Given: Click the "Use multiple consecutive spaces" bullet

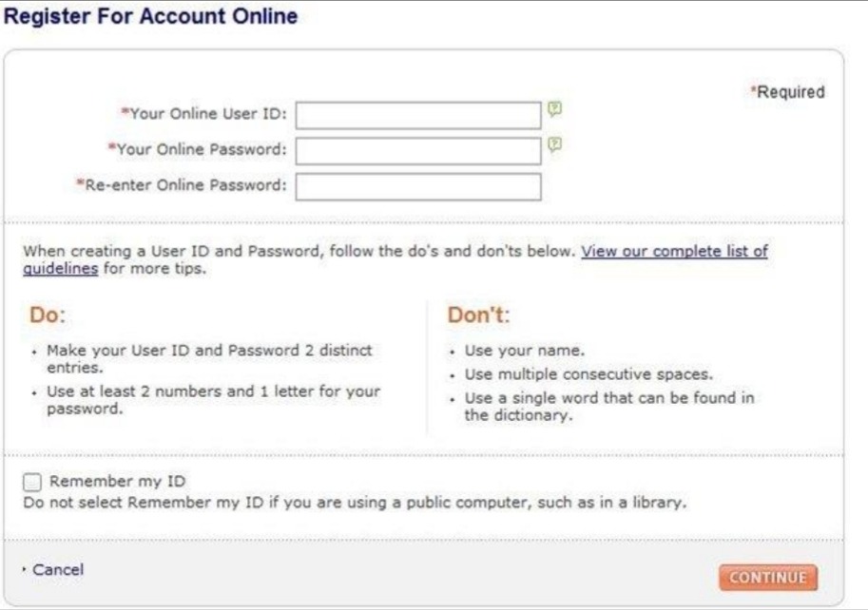Looking at the screenshot, I should click(x=588, y=374).
